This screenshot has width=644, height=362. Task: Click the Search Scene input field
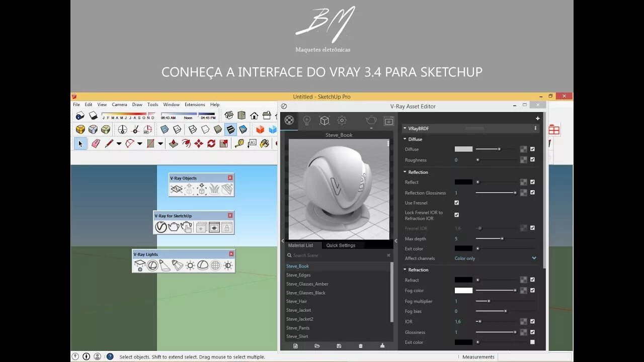pyautogui.click(x=338, y=255)
